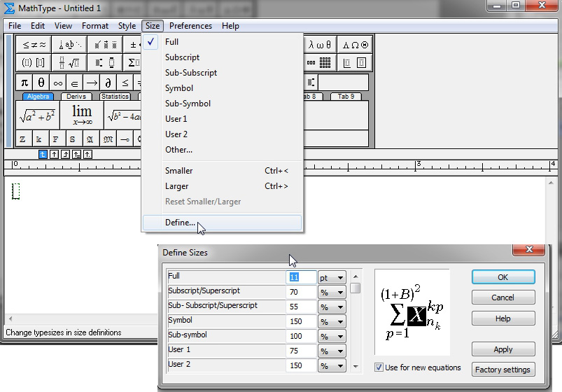This screenshot has width=562, height=392.
Task: Insert the bold k symbol
Action: [x=39, y=139]
